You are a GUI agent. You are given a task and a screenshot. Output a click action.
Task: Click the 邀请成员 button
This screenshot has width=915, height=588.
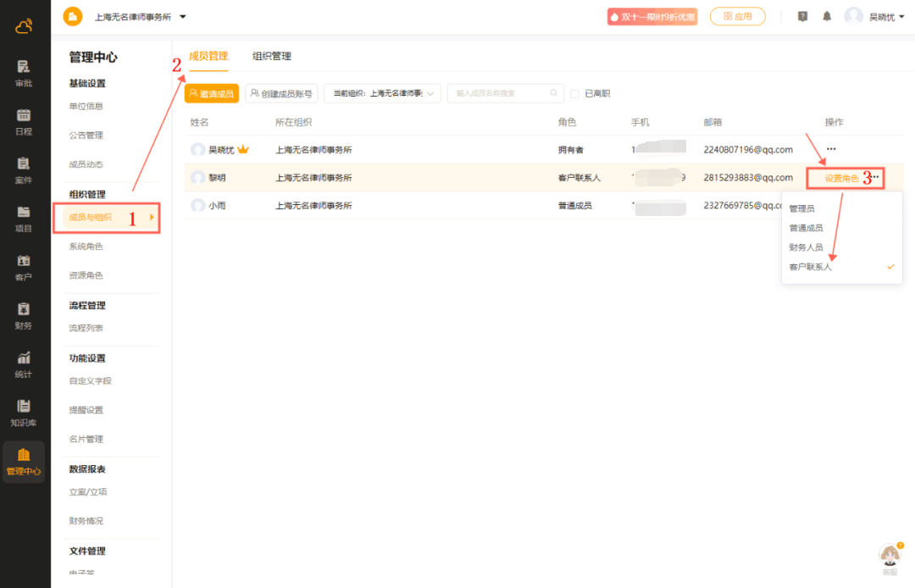(x=211, y=93)
